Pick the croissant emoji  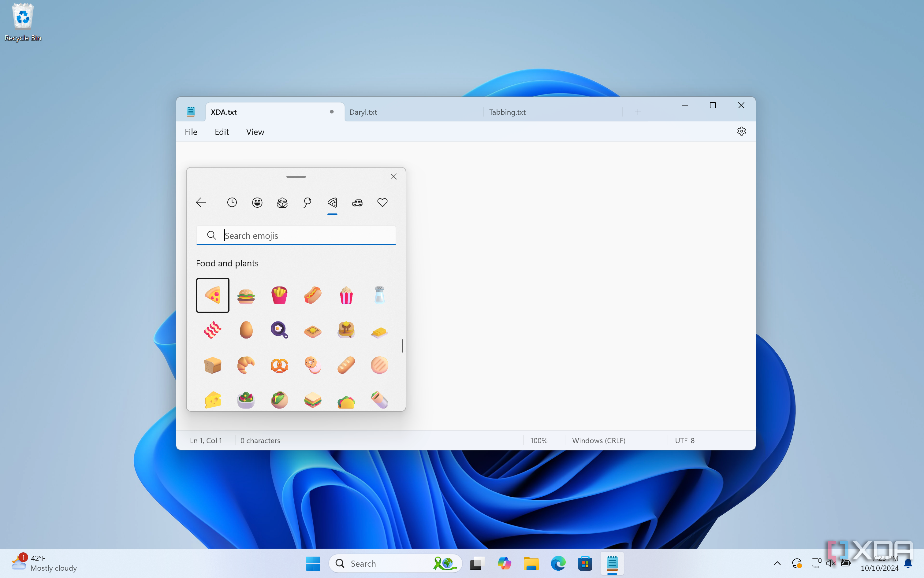[246, 365]
